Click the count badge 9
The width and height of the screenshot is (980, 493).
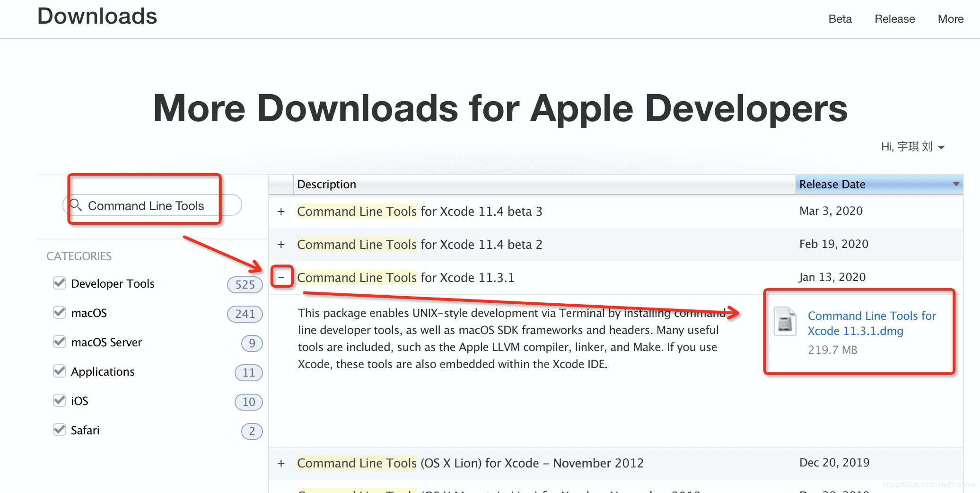point(252,343)
